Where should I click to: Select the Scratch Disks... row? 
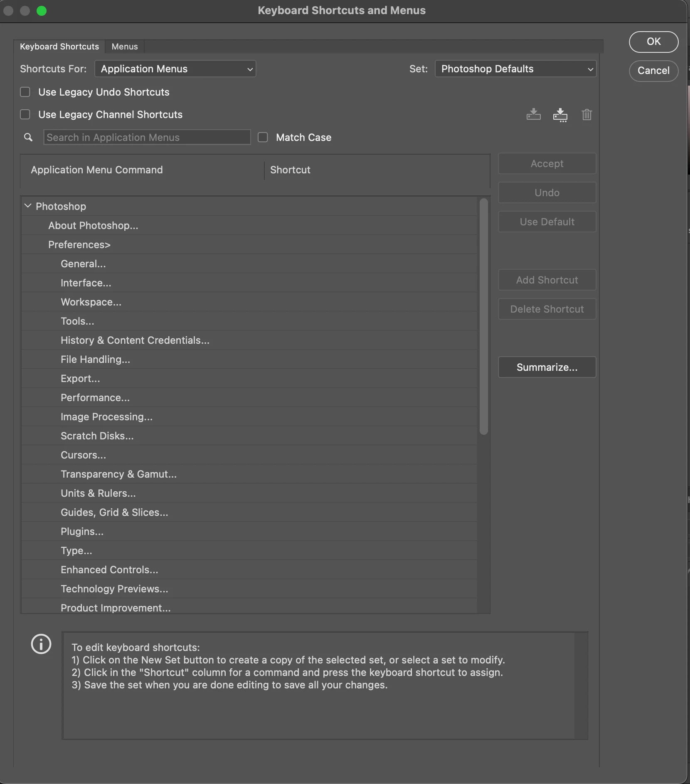(249, 436)
